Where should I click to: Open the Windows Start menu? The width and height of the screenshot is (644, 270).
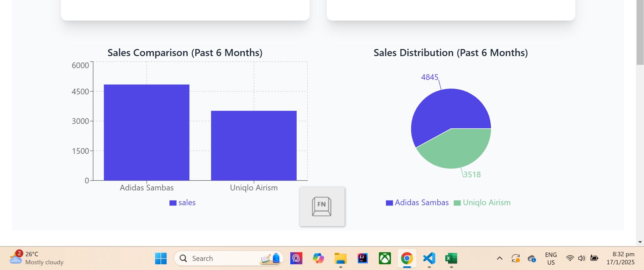pyautogui.click(x=161, y=258)
